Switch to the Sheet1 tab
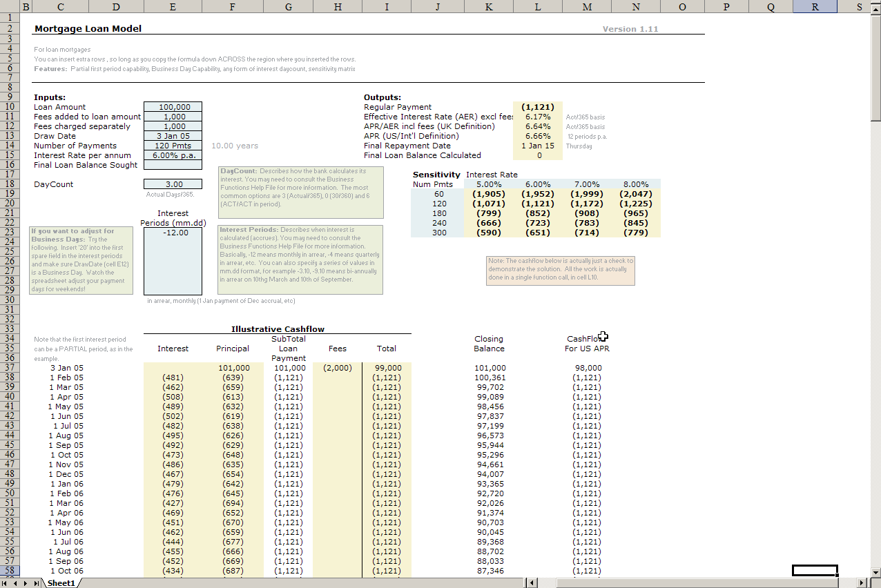Image resolution: width=881 pixels, height=588 pixels. click(x=61, y=583)
